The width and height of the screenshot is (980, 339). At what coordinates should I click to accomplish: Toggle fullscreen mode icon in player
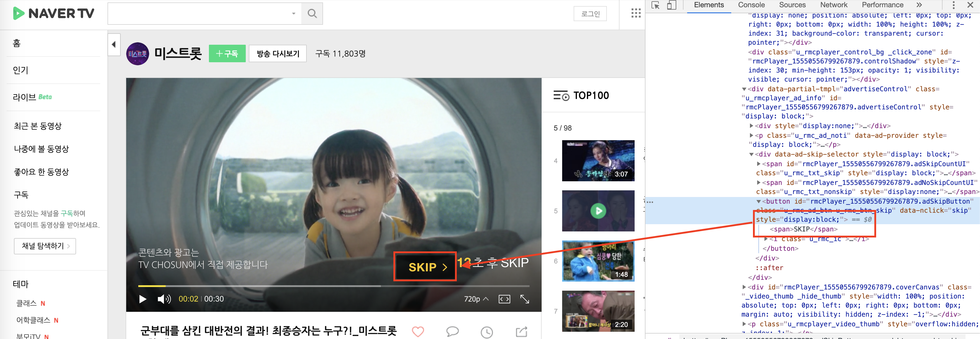(525, 299)
